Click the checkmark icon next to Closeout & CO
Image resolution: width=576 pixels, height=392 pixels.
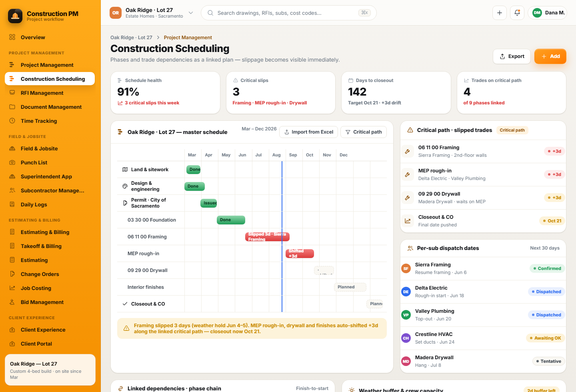[125, 304]
